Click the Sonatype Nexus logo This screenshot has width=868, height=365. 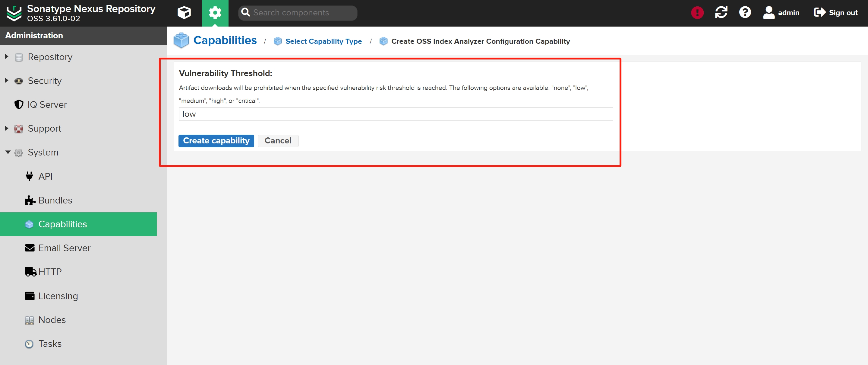click(x=14, y=13)
